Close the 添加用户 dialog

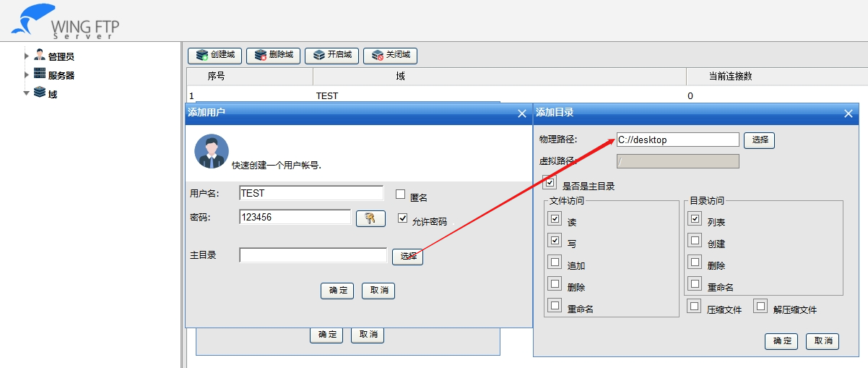(522, 113)
